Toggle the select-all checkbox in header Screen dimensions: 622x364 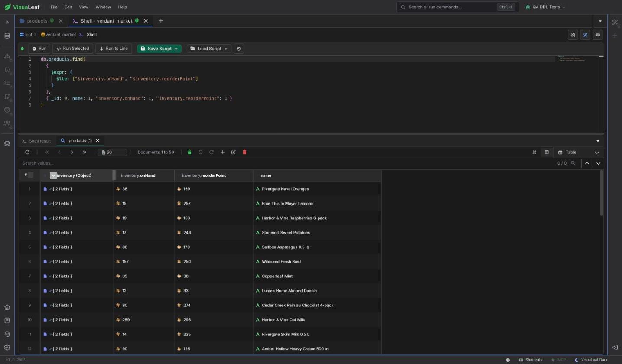pos(30,175)
